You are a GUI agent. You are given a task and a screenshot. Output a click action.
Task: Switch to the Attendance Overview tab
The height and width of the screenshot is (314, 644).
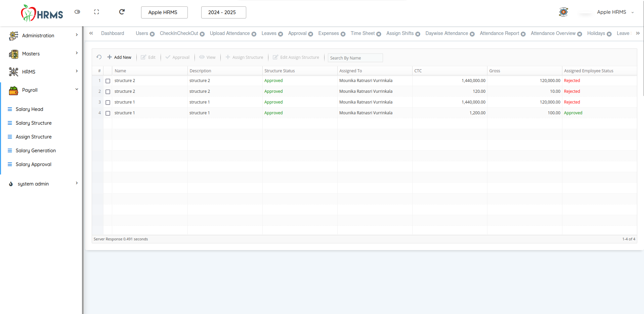553,33
